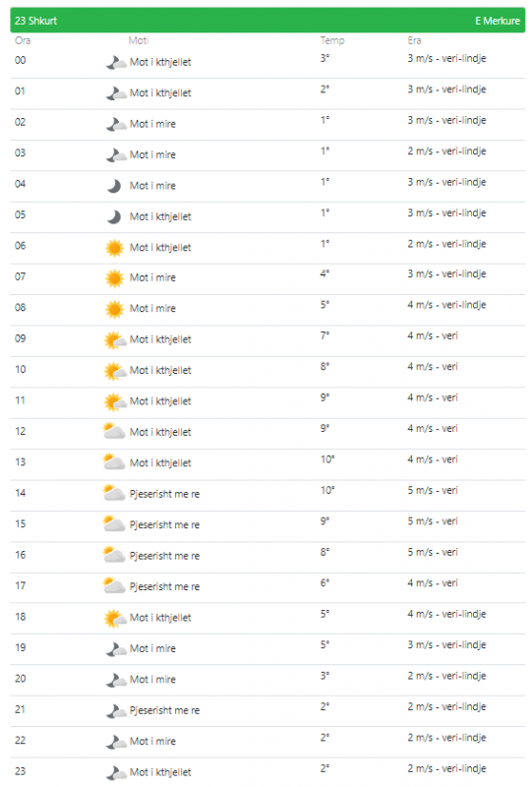Viewport: 532px width, 787px height.
Task: Click the night cloud icon at hour 21
Action: [x=116, y=711]
